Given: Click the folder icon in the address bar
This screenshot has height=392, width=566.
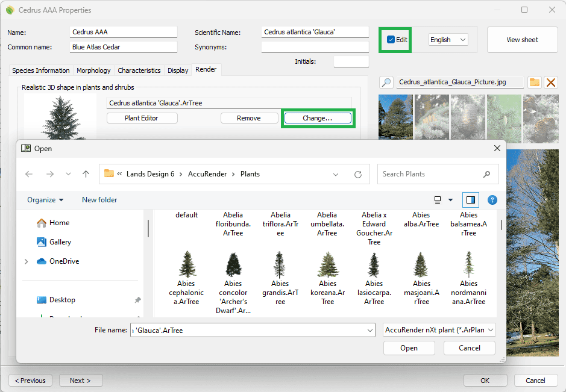Looking at the screenshot, I should 108,174.
